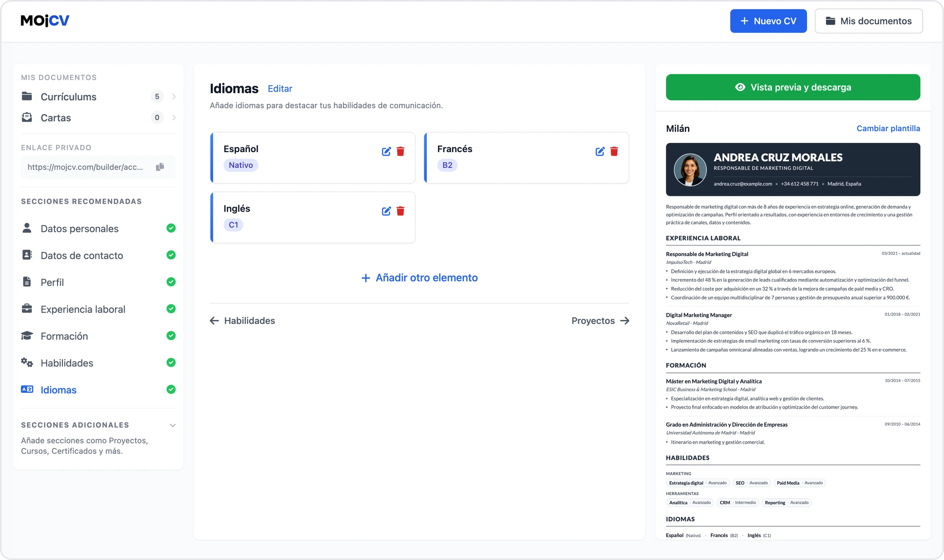Viewport: 944px width, 560px height.
Task: Edit the Francés language entry
Action: pos(600,151)
